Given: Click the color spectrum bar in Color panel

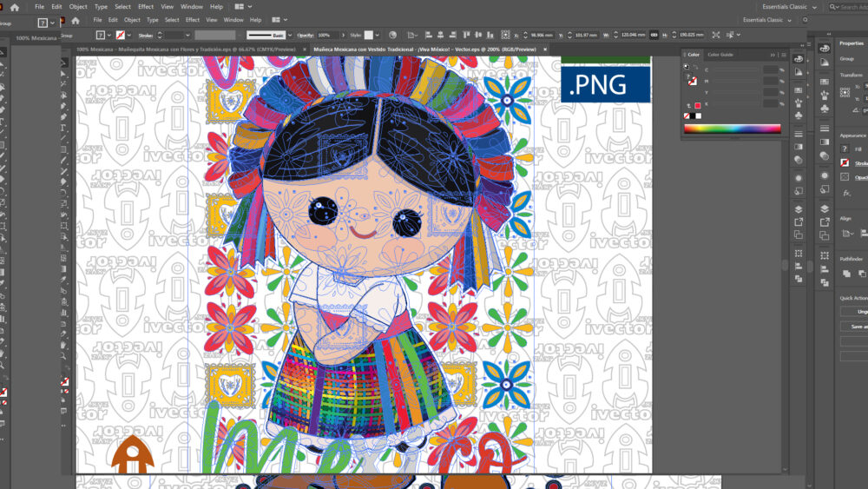Looking at the screenshot, I should point(732,129).
